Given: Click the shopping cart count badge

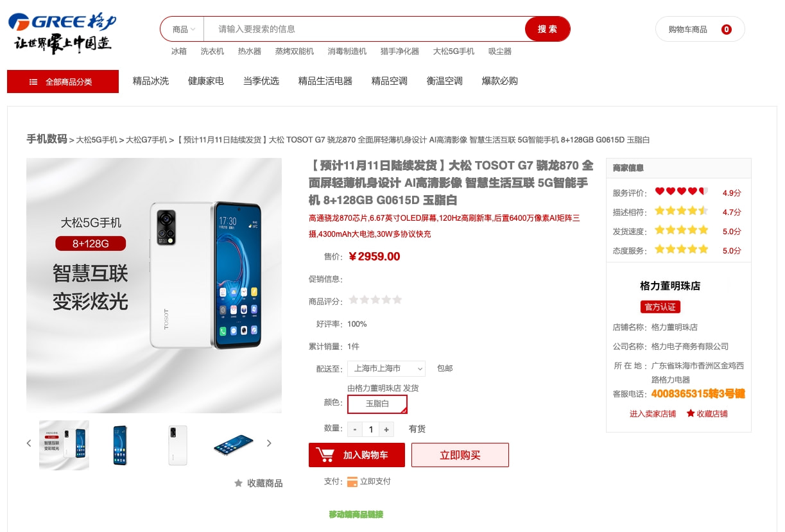Looking at the screenshot, I should pos(726,29).
